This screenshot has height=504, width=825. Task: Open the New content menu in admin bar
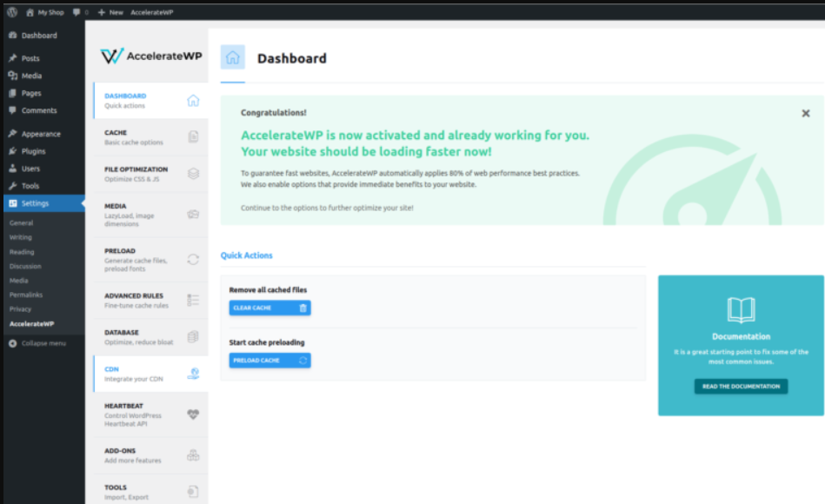point(110,12)
